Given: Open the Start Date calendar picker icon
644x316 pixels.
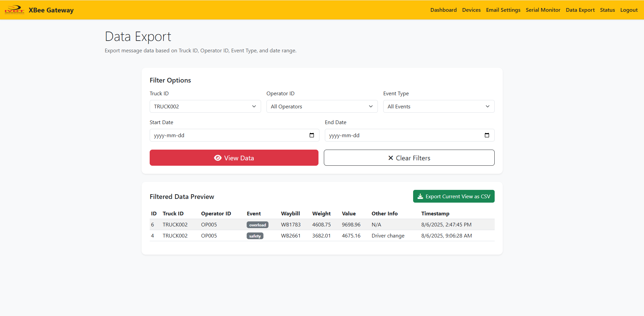Looking at the screenshot, I should coord(312,135).
